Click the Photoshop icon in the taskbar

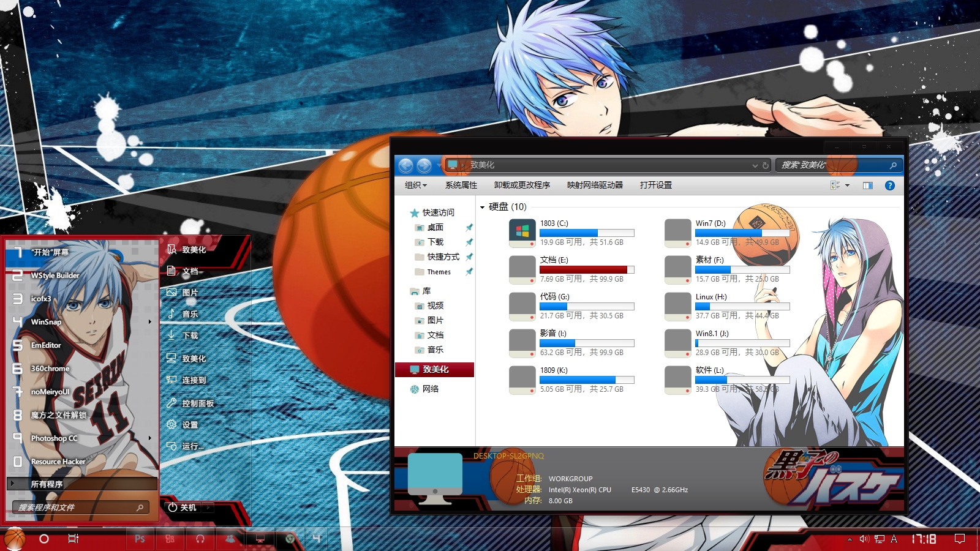pyautogui.click(x=140, y=539)
